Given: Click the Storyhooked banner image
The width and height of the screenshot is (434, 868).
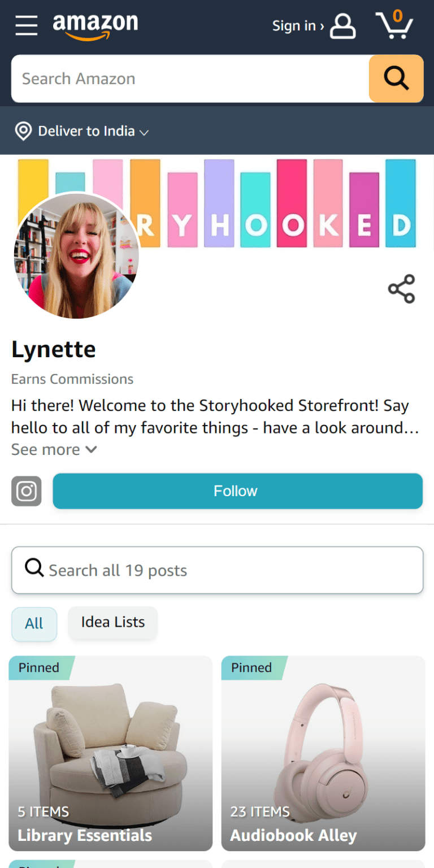Looking at the screenshot, I should [283, 203].
